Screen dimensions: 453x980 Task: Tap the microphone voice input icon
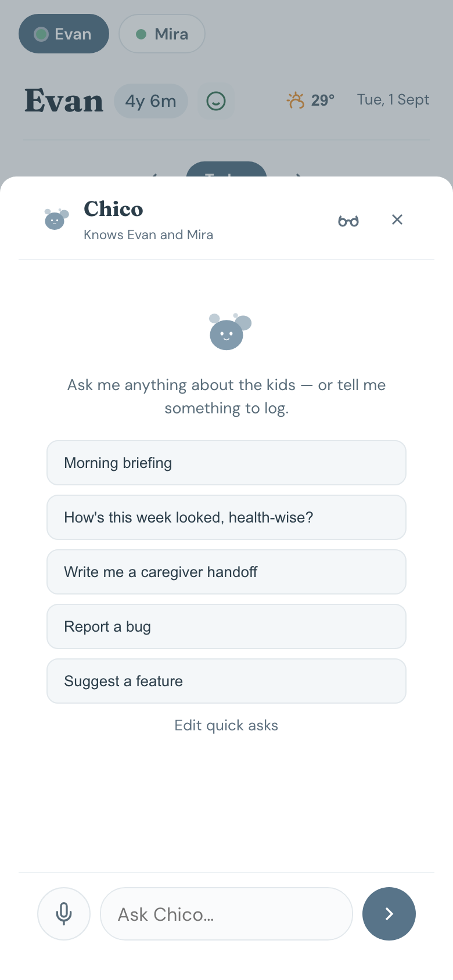click(64, 914)
